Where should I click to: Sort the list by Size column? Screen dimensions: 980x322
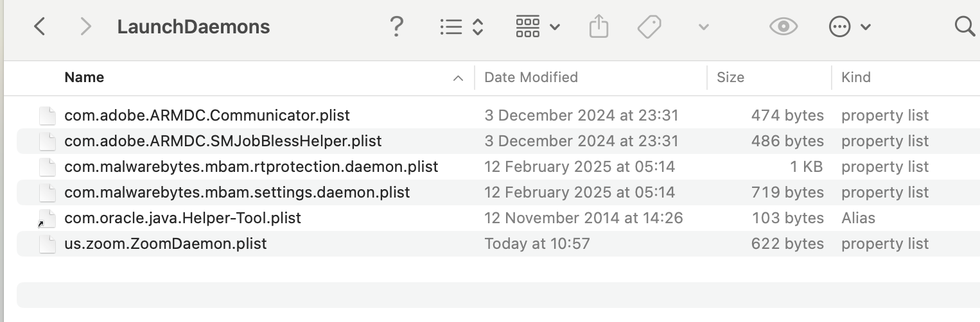[x=730, y=78]
